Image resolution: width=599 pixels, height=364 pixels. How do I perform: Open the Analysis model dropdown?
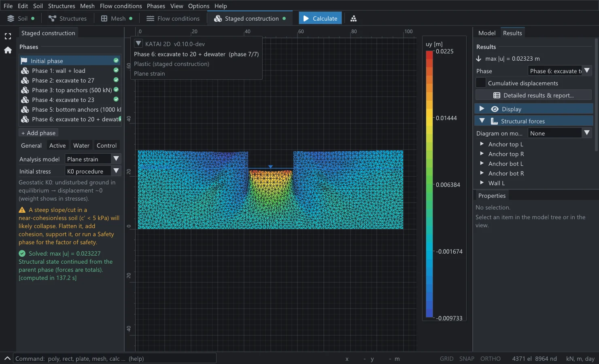93,159
